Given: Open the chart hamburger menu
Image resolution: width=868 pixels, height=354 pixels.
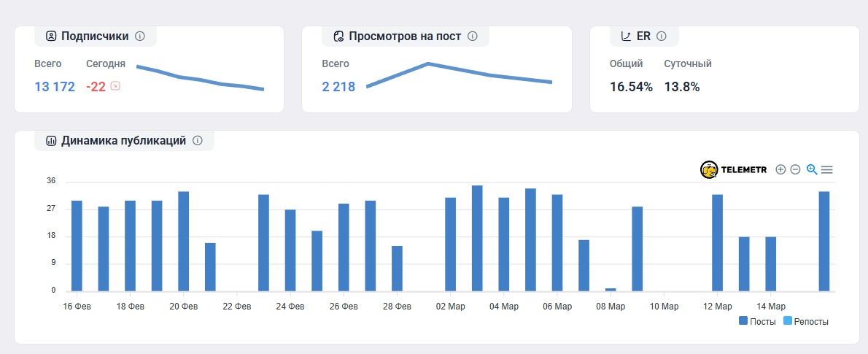Looking at the screenshot, I should [827, 169].
